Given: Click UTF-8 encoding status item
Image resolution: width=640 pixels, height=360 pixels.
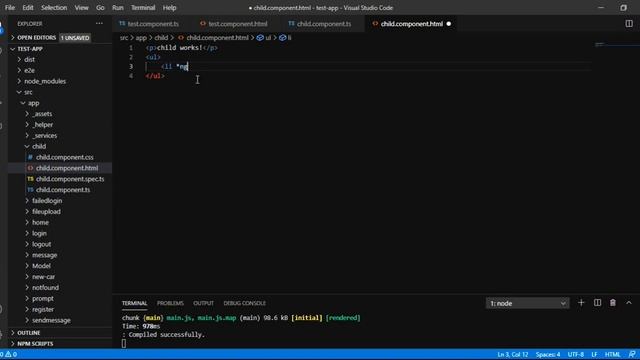Looking at the screenshot, I should [x=576, y=354].
